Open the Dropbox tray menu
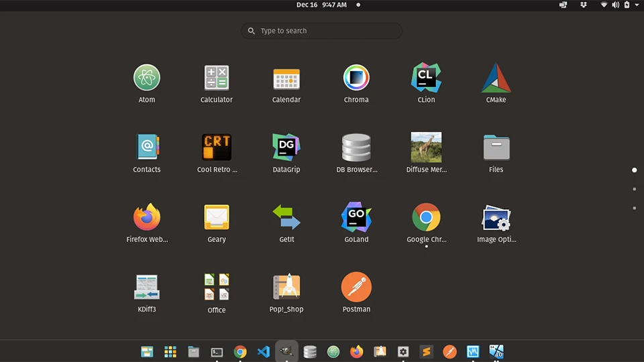 [x=584, y=5]
